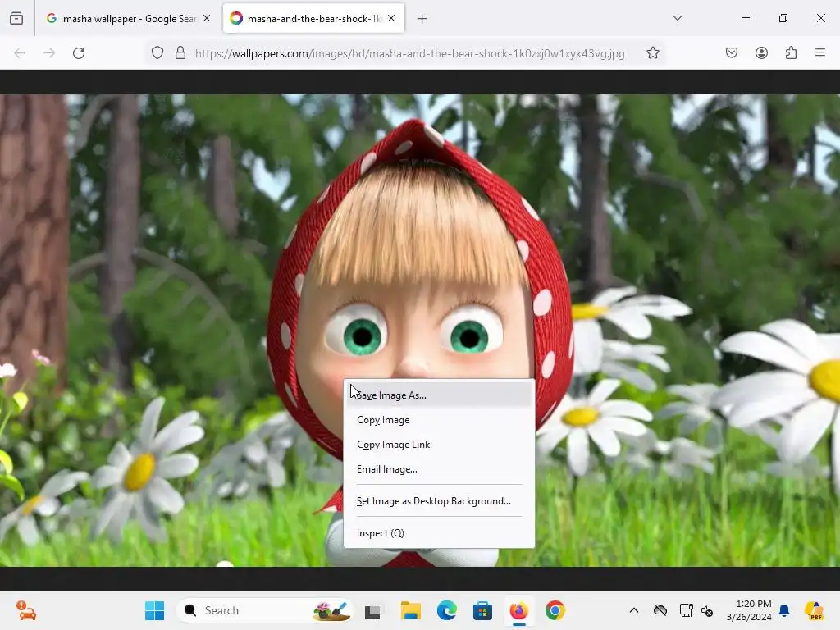Click the flower search highlight icon
This screenshot has height=630, width=840.
click(x=331, y=610)
